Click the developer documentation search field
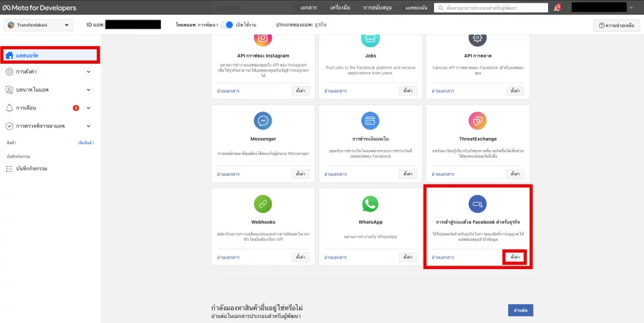 pyautogui.click(x=491, y=8)
